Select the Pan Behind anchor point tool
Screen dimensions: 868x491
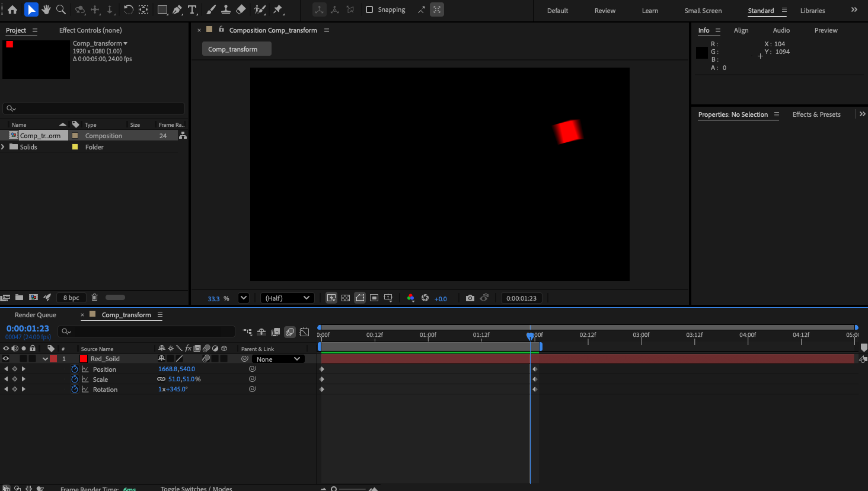[143, 9]
